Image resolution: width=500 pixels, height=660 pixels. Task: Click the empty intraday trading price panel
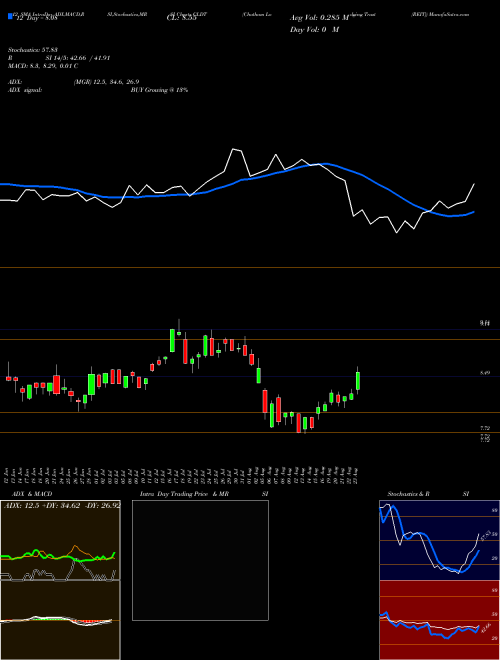tap(200, 560)
